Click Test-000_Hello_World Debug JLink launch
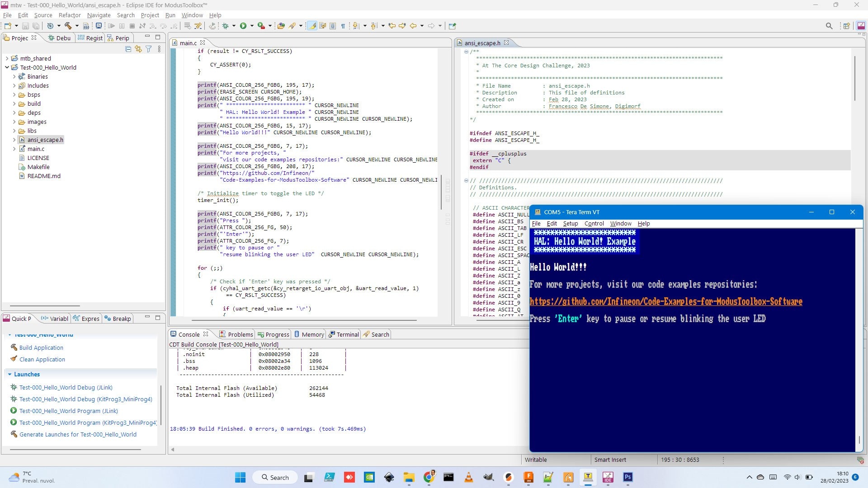The image size is (868, 488). click(66, 387)
